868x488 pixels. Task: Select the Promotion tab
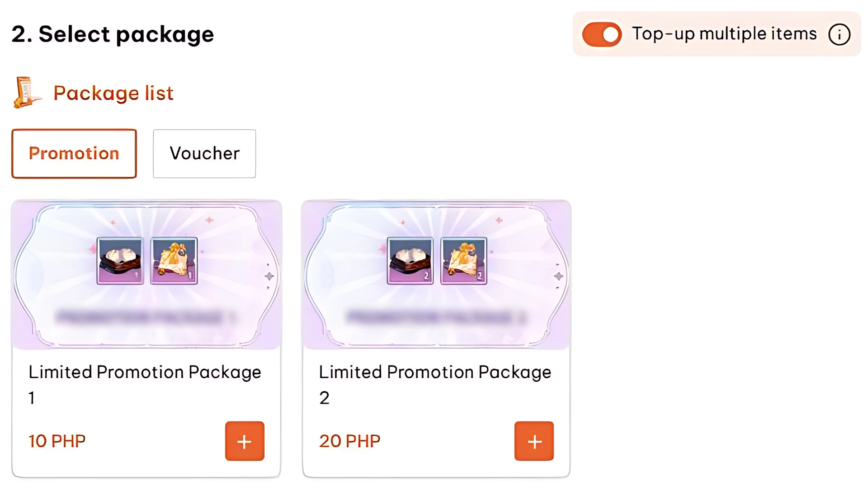[x=74, y=154]
